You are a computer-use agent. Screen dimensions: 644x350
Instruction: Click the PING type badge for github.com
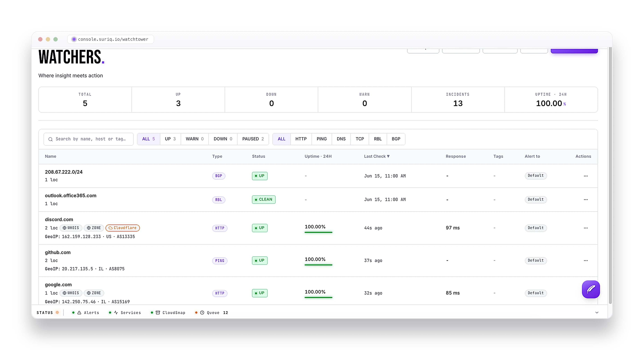[220, 261]
